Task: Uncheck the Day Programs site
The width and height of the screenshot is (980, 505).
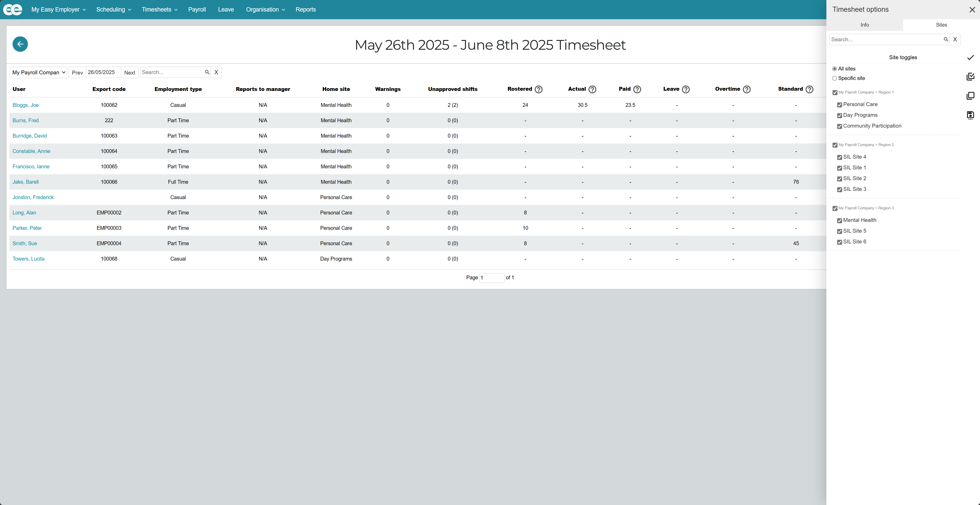Action: (x=840, y=115)
